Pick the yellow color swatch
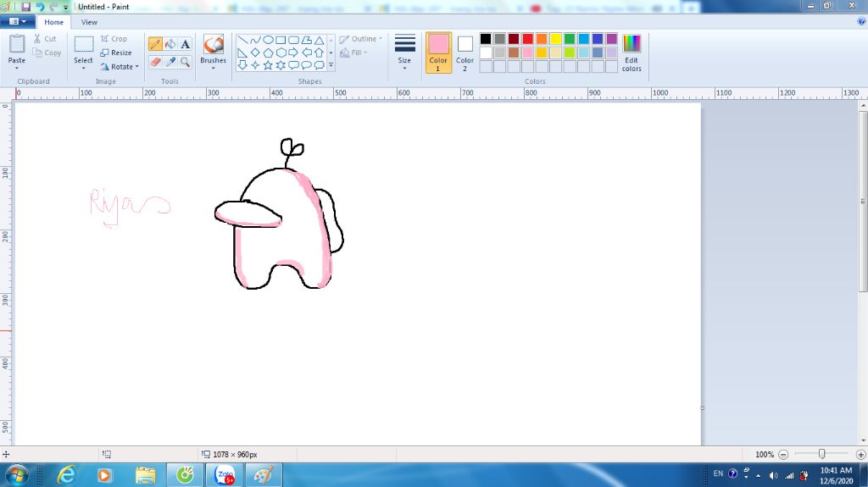This screenshot has width=868, height=487. pos(556,39)
